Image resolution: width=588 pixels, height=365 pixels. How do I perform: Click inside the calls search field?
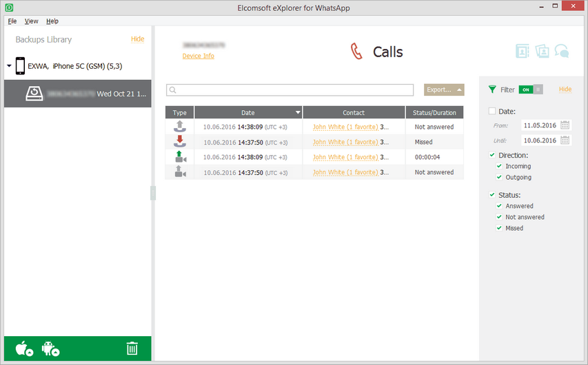click(x=290, y=90)
